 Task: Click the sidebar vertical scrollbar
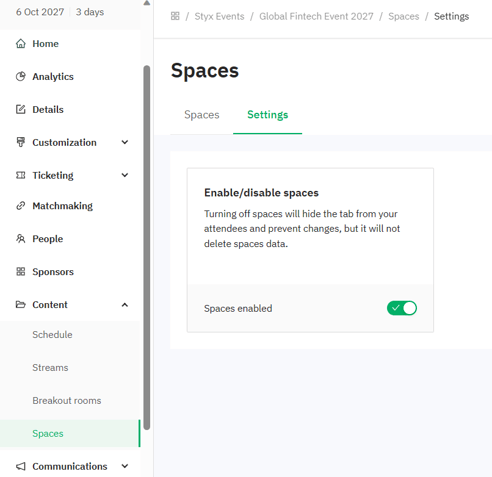pos(147,247)
